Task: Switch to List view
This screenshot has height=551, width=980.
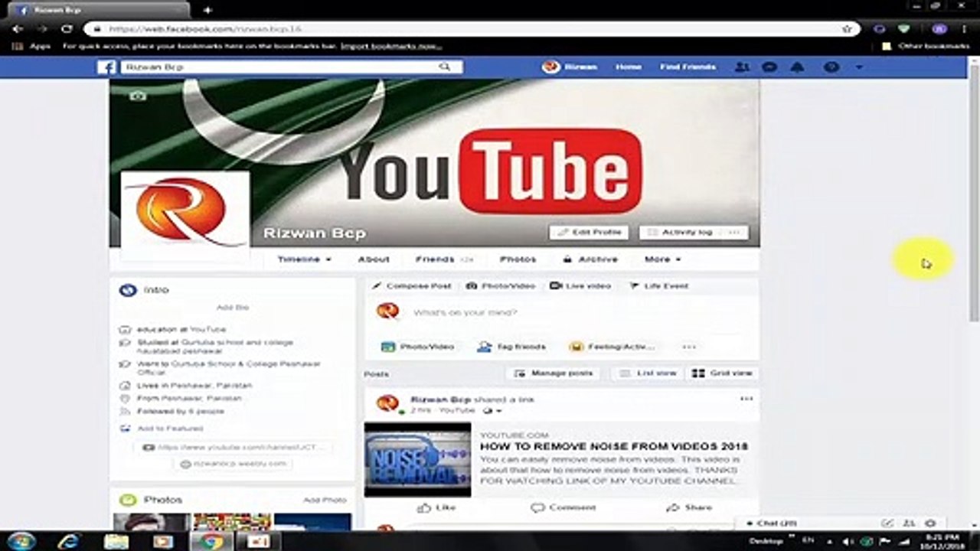Action: pos(648,373)
